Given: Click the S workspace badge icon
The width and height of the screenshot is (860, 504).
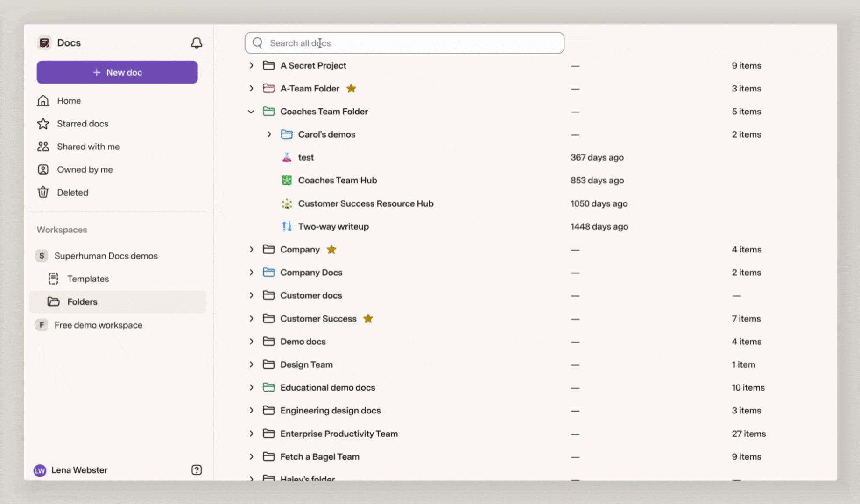Looking at the screenshot, I should (42, 256).
